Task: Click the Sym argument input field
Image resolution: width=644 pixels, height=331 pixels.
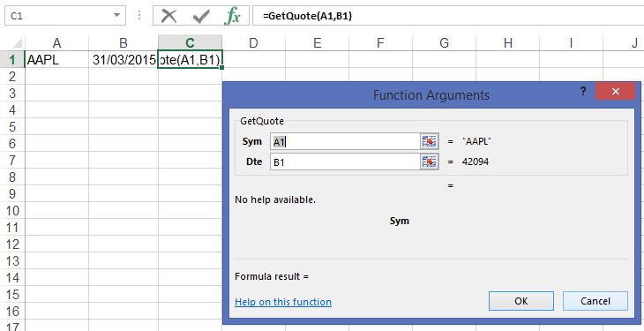Action: (345, 141)
